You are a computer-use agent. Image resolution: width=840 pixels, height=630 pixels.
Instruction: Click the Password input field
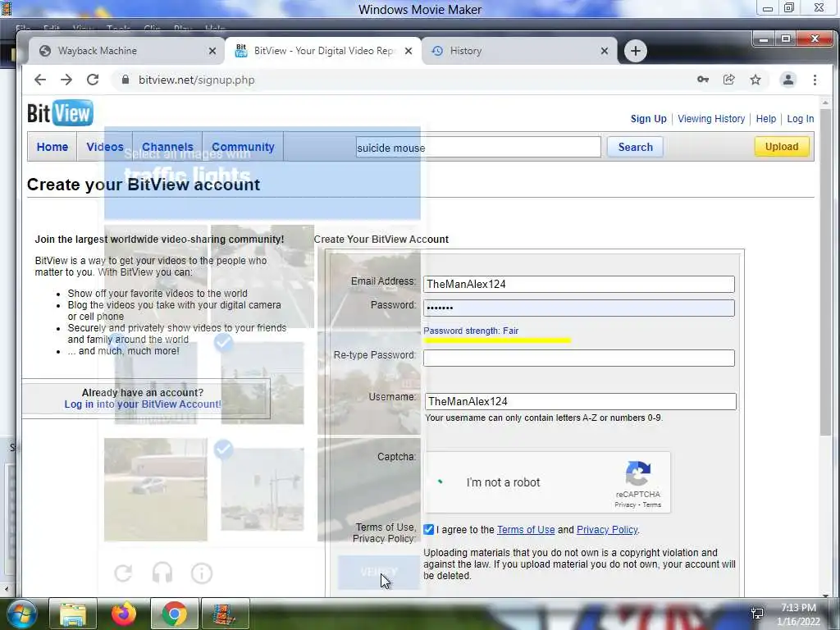tap(578, 308)
